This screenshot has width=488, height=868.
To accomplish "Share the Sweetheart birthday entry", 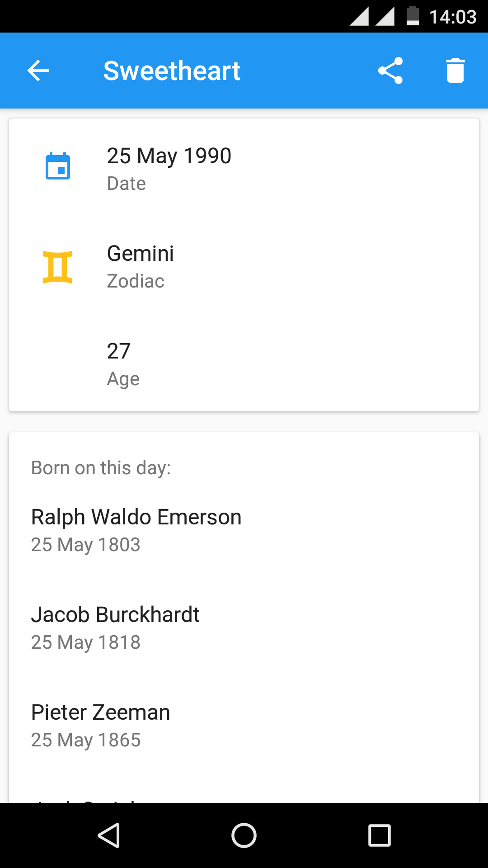I will 390,71.
